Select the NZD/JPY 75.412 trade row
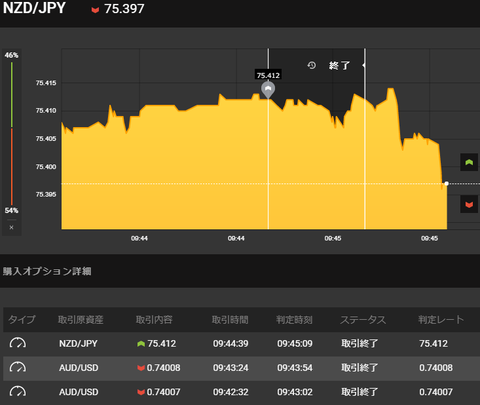Image resolution: width=480 pixels, height=405 pixels. click(x=241, y=343)
